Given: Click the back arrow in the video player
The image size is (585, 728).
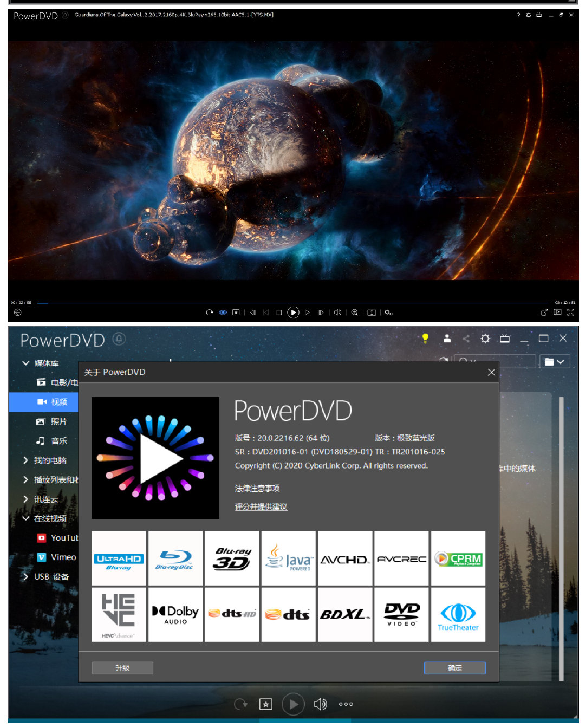Looking at the screenshot, I should [x=17, y=313].
